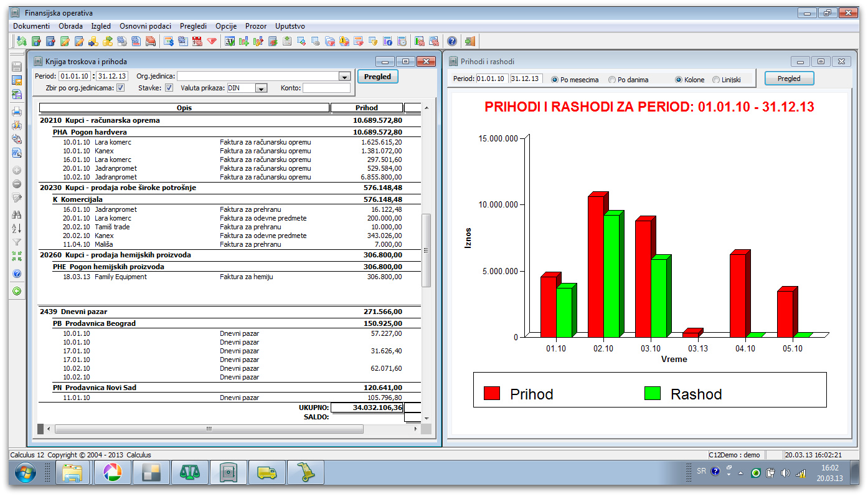The height and width of the screenshot is (496, 868).
Task: Click the blue help icon in top toolbar
Action: coord(451,41)
